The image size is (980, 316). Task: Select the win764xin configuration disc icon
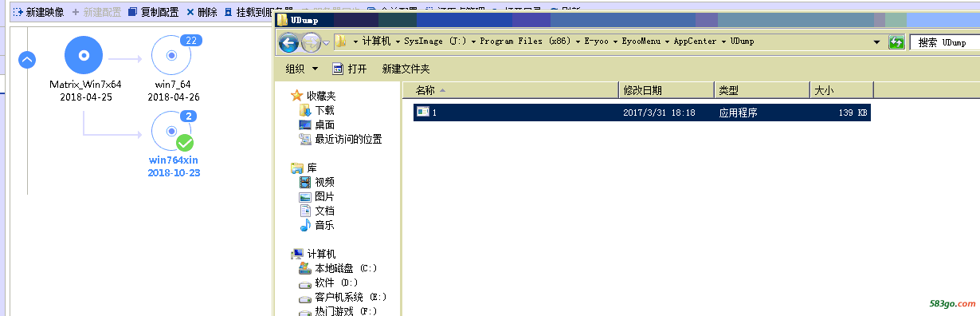click(171, 131)
